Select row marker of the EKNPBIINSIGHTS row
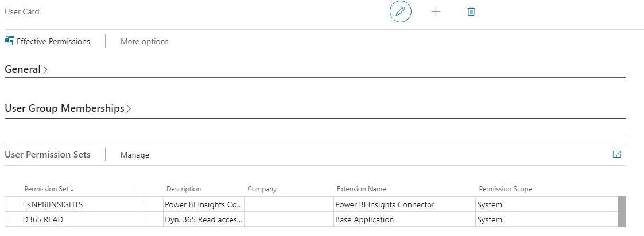 pos(13,204)
